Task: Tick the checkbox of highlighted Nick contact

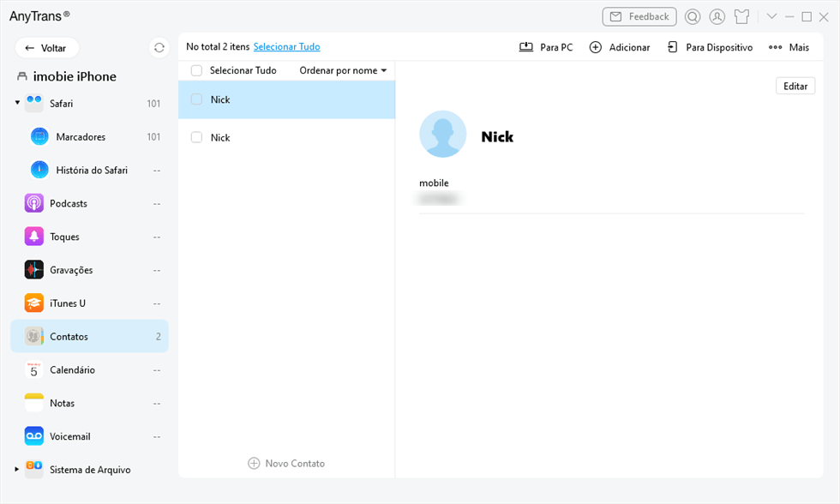Action: 196,99
